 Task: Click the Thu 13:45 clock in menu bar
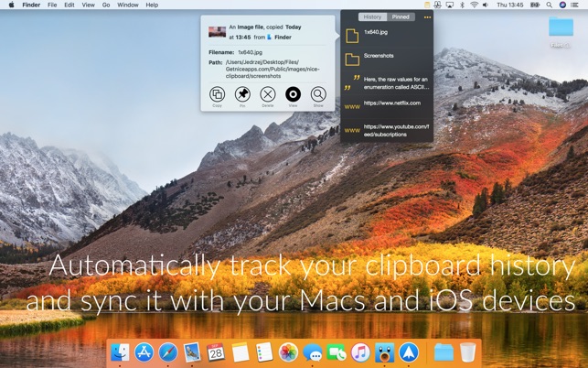509,5
